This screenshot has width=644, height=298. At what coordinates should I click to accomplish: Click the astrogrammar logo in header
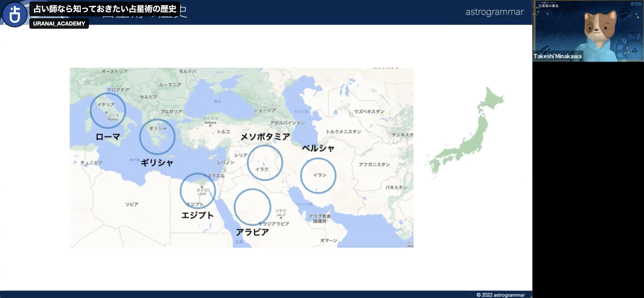coord(494,12)
